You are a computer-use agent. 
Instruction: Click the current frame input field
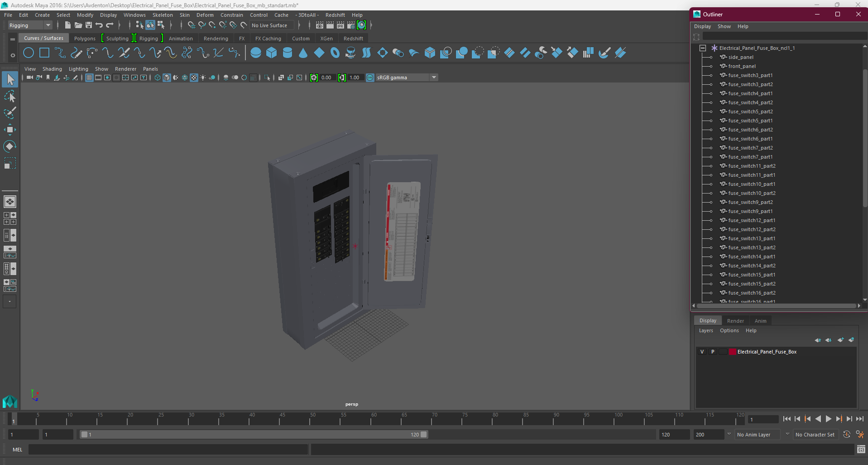pos(763,419)
